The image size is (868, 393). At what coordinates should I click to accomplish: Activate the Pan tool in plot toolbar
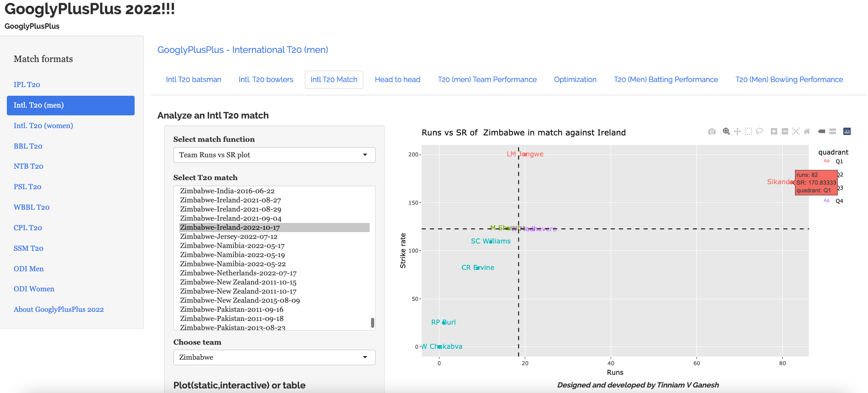coord(737,132)
